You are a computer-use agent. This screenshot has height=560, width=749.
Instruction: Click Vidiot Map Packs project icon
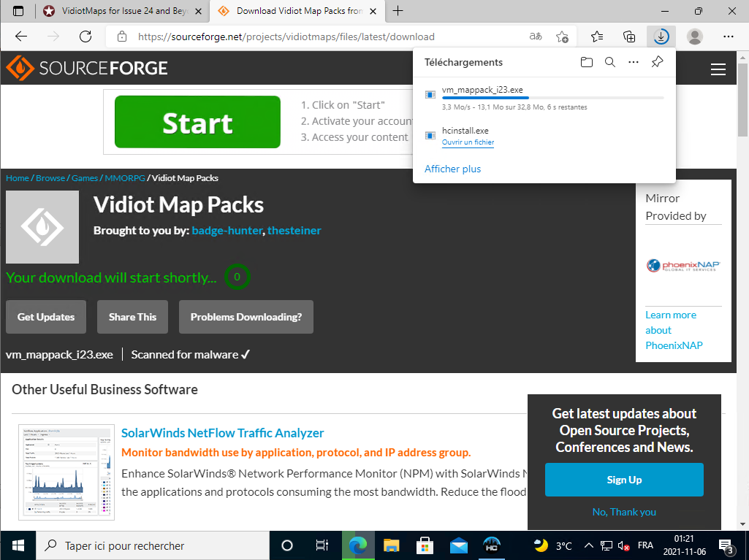42,227
